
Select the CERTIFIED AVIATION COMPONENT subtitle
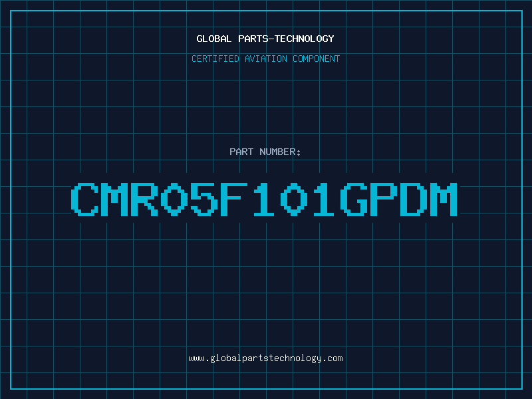coord(265,59)
